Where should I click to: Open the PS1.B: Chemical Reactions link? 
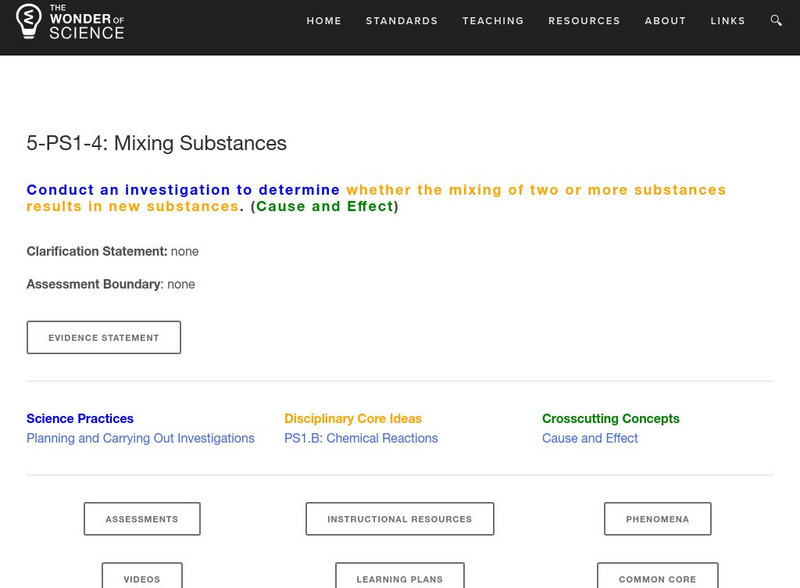click(361, 438)
